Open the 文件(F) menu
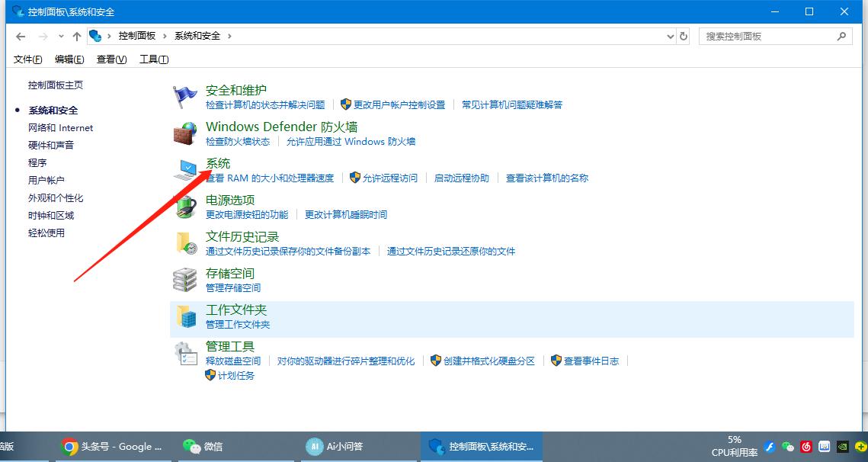The width and height of the screenshot is (868, 462). (x=27, y=59)
